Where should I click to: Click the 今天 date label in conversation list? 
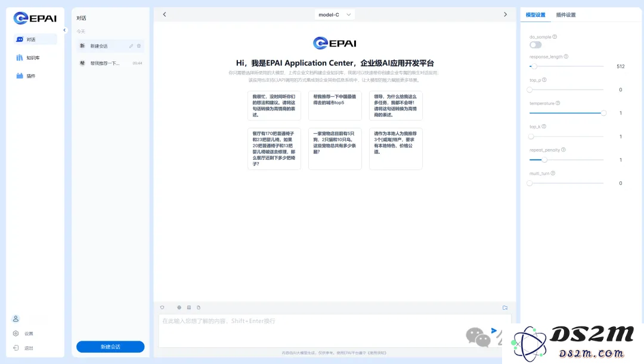coord(81,31)
